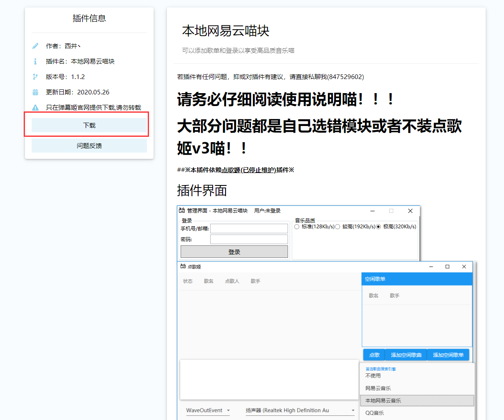
Task: Click the page title 本地网易云喵块
Action: 226,31
